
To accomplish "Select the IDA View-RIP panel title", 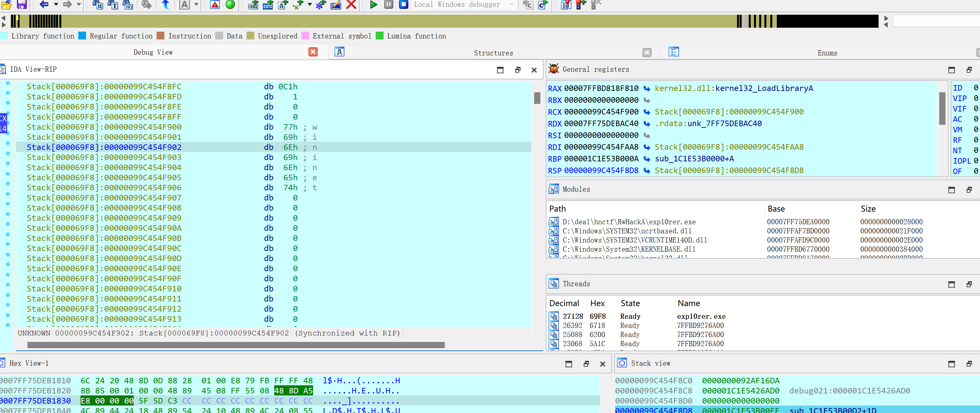I will coord(33,69).
